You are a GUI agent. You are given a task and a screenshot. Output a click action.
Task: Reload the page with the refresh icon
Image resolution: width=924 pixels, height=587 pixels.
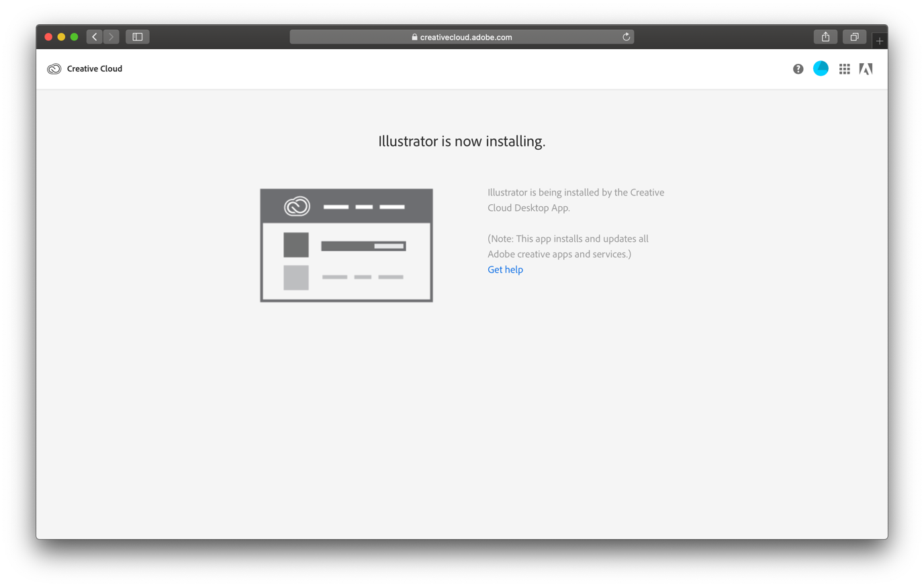[x=626, y=37]
